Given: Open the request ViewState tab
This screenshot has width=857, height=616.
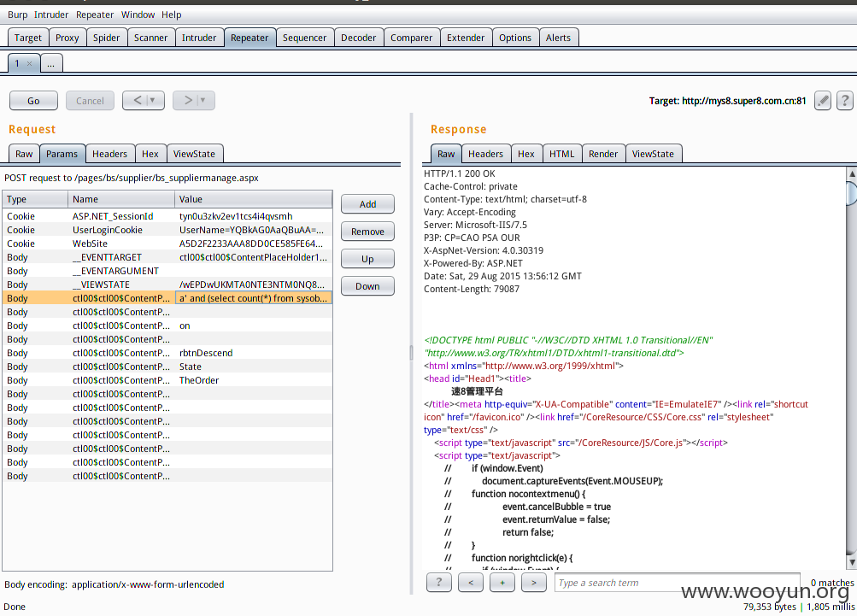Looking at the screenshot, I should [x=194, y=154].
